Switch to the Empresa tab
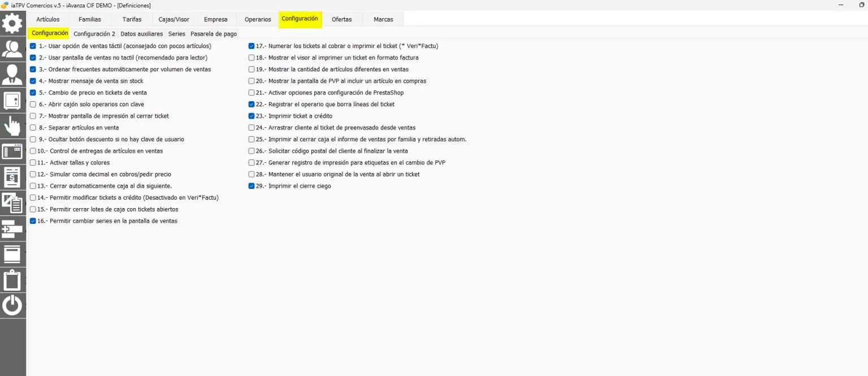The height and width of the screenshot is (376, 868). tap(216, 19)
